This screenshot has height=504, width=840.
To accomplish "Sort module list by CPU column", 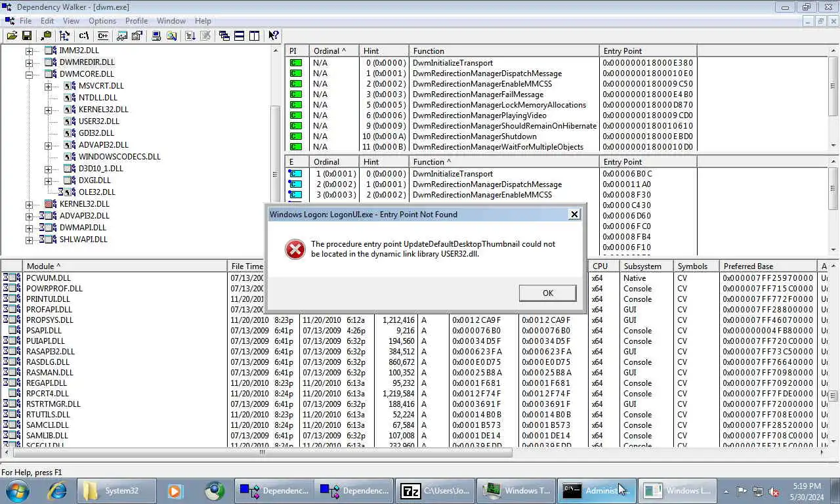I will 604,266.
